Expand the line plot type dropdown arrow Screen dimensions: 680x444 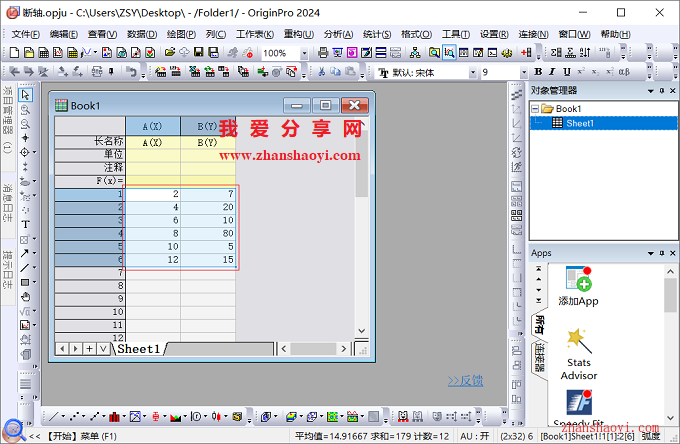(63, 417)
